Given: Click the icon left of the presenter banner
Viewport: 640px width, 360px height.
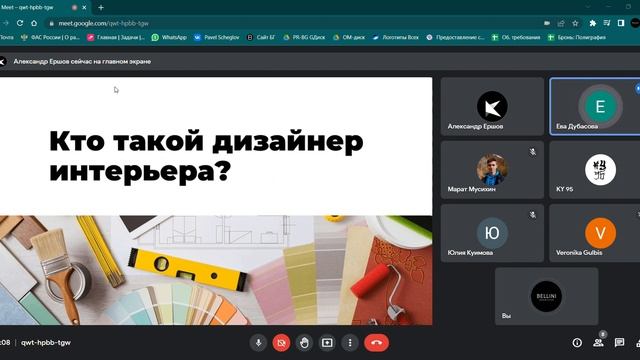Looking at the screenshot, I should click(x=2, y=62).
